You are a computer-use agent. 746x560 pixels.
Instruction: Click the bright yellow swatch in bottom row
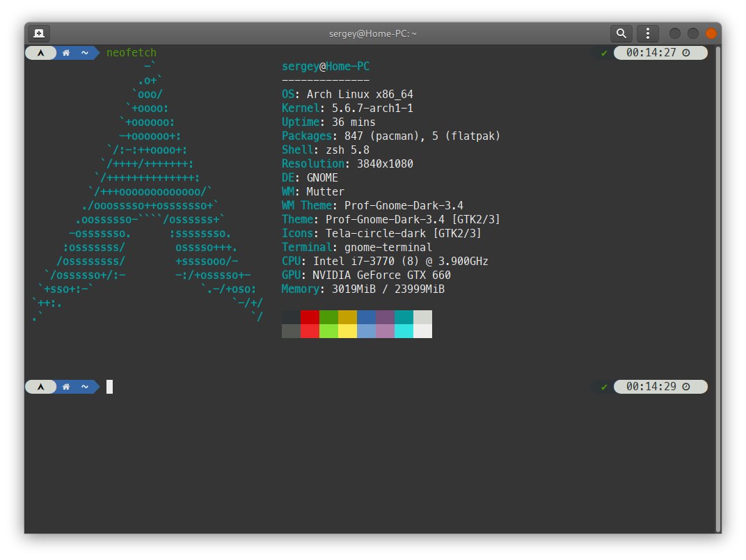coord(347,331)
